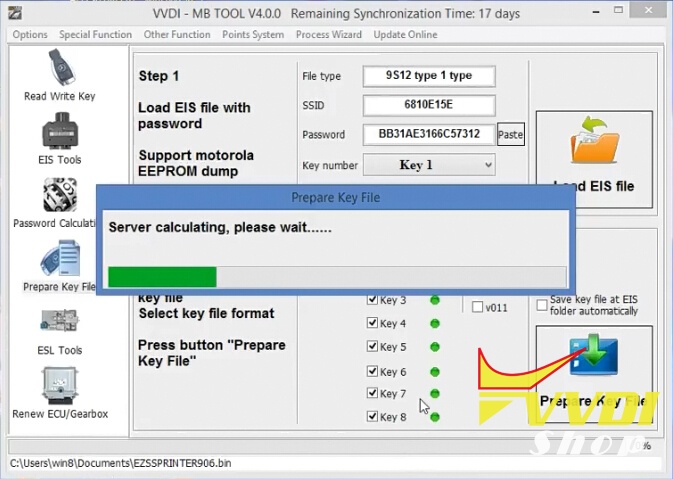Screen dimensions: 673x479
Task: Select the Password Calculation gears icon
Action: [60, 195]
